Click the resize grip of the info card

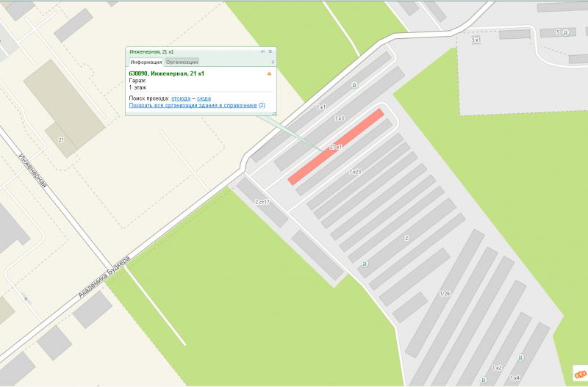click(x=274, y=113)
